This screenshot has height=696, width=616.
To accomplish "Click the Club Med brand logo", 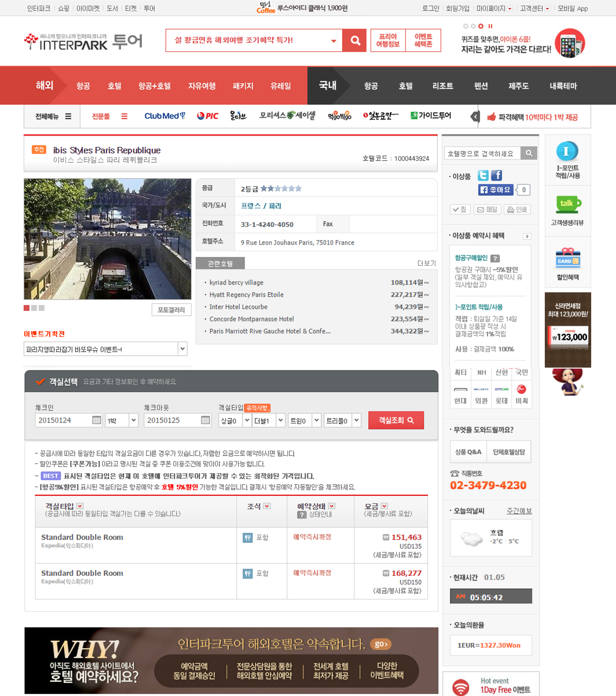I will tap(165, 116).
